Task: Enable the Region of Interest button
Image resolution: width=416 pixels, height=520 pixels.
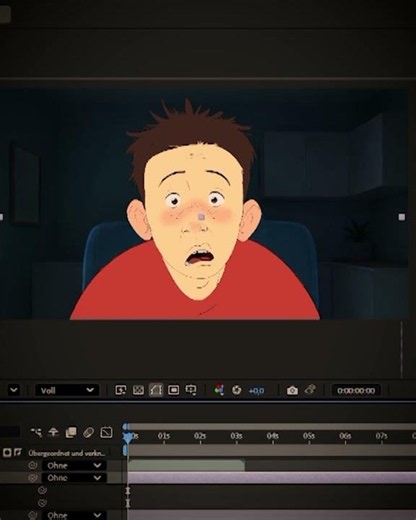Action: (x=174, y=390)
